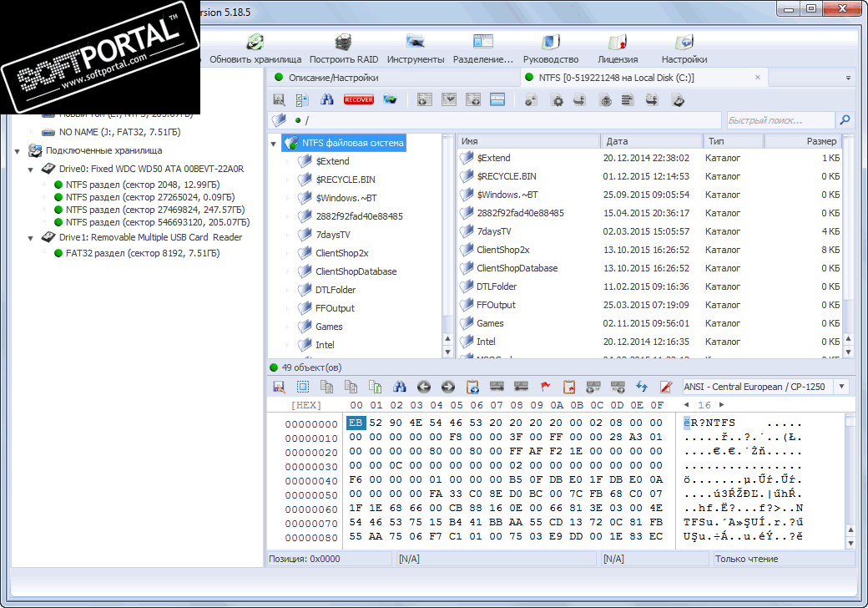868x608 pixels.
Task: Click hex toolbar save floppy icon
Action: pyautogui.click(x=279, y=387)
